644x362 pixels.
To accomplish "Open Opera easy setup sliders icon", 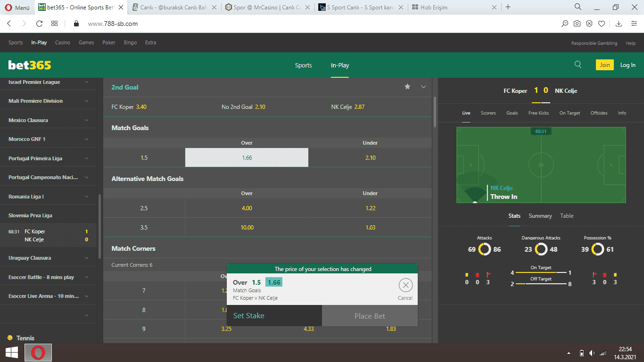I will (x=634, y=24).
